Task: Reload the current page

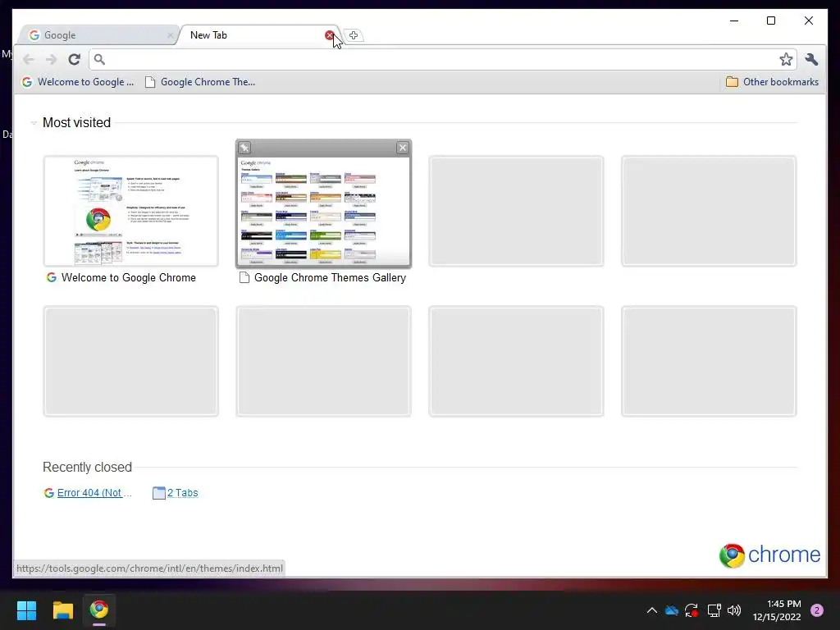Action: (x=74, y=59)
